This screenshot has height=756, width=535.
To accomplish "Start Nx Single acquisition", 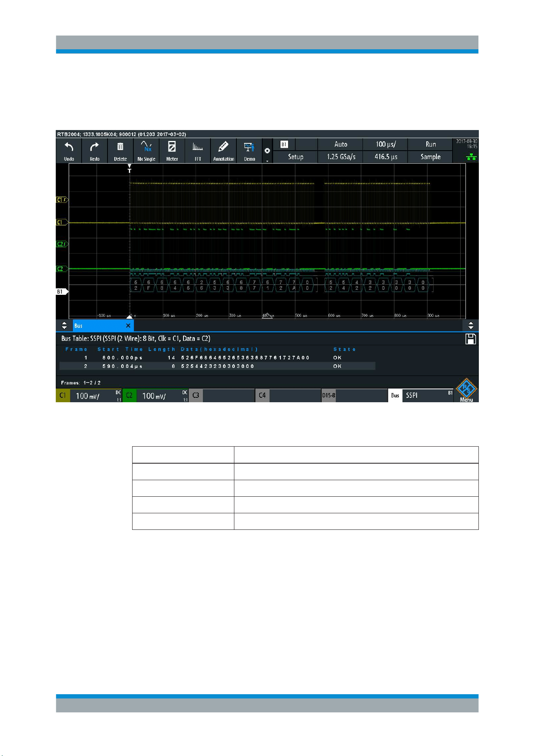I will point(146,151).
